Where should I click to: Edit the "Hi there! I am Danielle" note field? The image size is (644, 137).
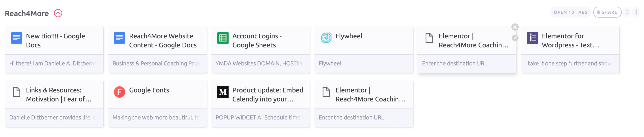coord(54,64)
